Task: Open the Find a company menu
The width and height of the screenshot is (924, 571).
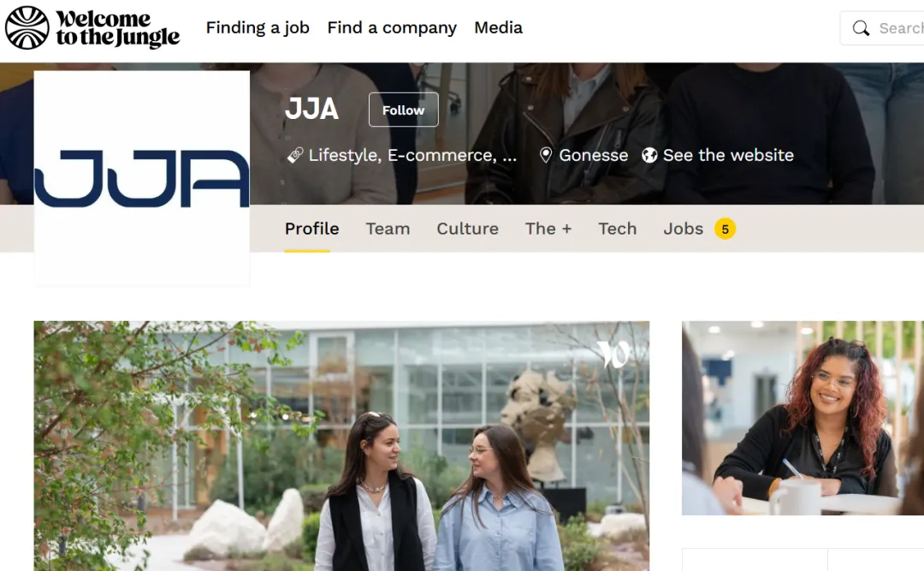Action: point(392,27)
